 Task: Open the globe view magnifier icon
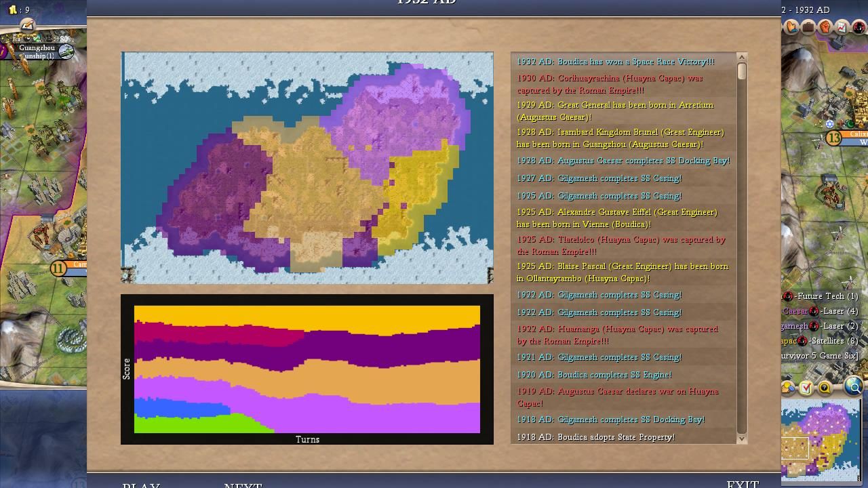(854, 387)
